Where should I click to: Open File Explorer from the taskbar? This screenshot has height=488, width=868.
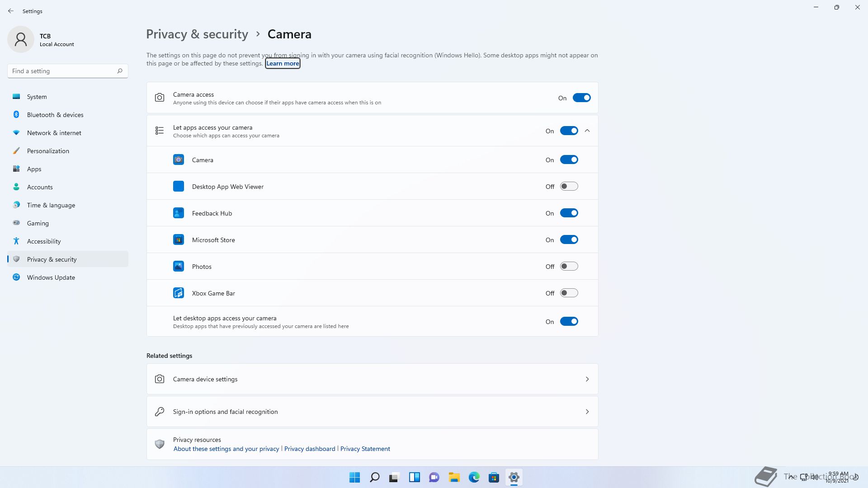point(454,477)
